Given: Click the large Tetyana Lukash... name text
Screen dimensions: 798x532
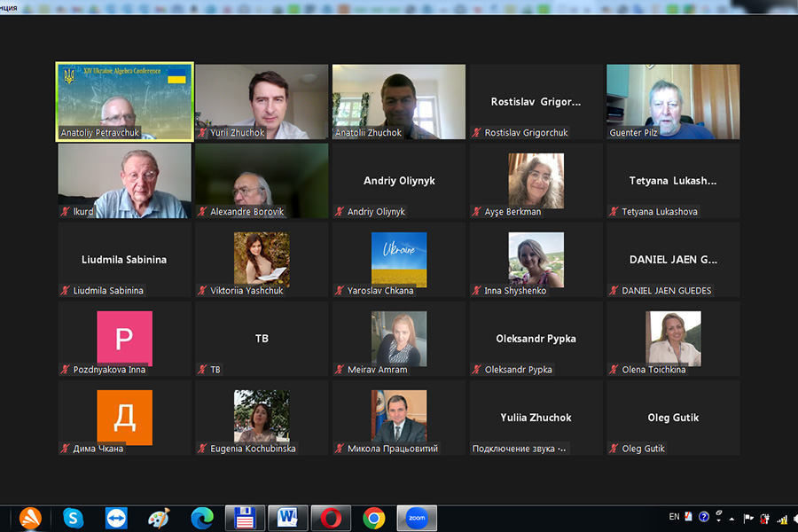Looking at the screenshot, I should (x=673, y=181).
